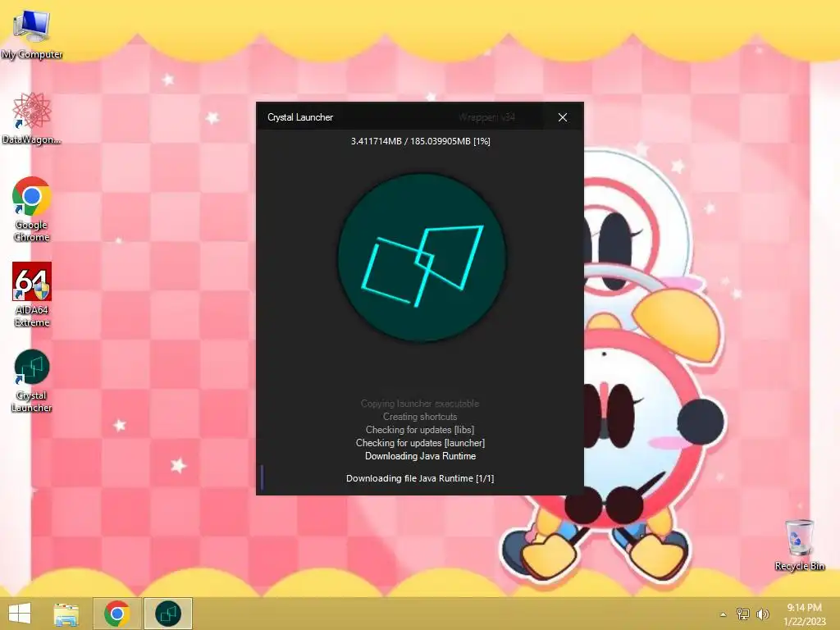Open the DataWagon desktop shortcut
Image resolution: width=840 pixels, height=630 pixels.
[32, 118]
